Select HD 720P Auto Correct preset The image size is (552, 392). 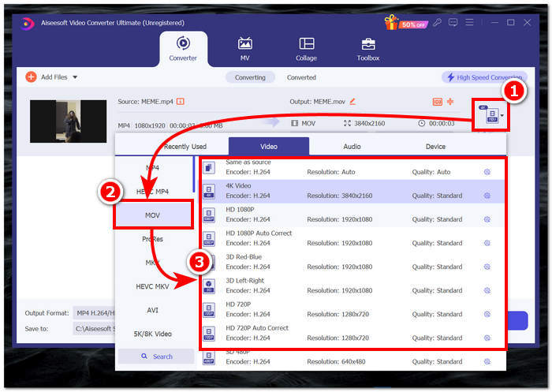[353, 333]
